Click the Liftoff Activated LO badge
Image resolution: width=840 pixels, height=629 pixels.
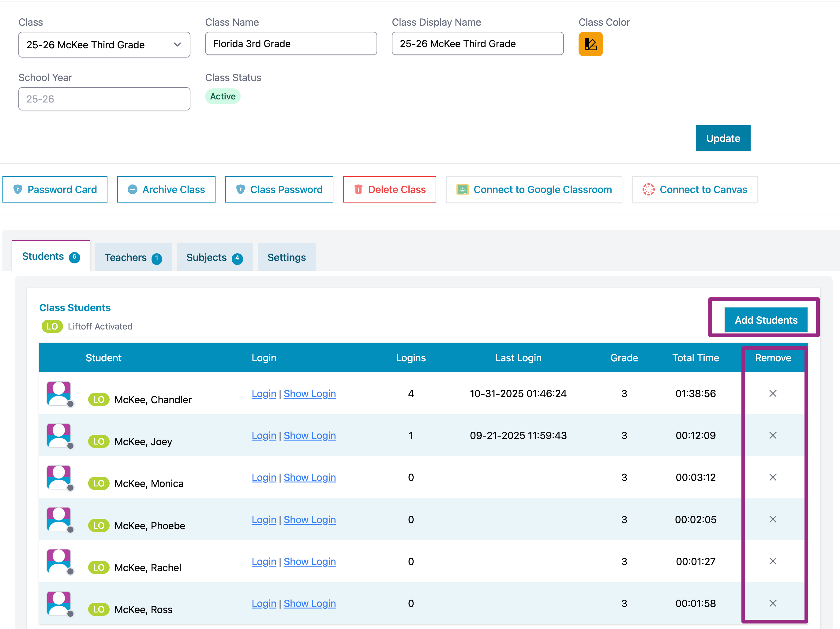tap(52, 326)
